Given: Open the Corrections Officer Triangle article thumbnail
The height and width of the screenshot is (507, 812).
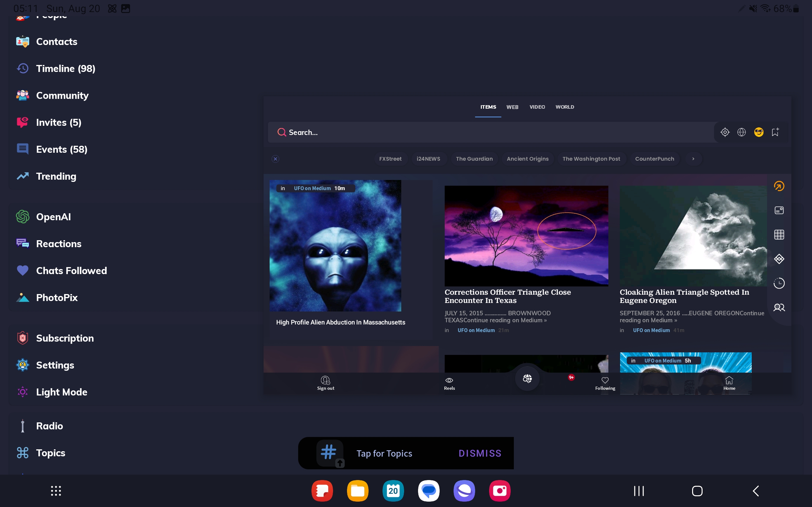Looking at the screenshot, I should [x=526, y=236].
